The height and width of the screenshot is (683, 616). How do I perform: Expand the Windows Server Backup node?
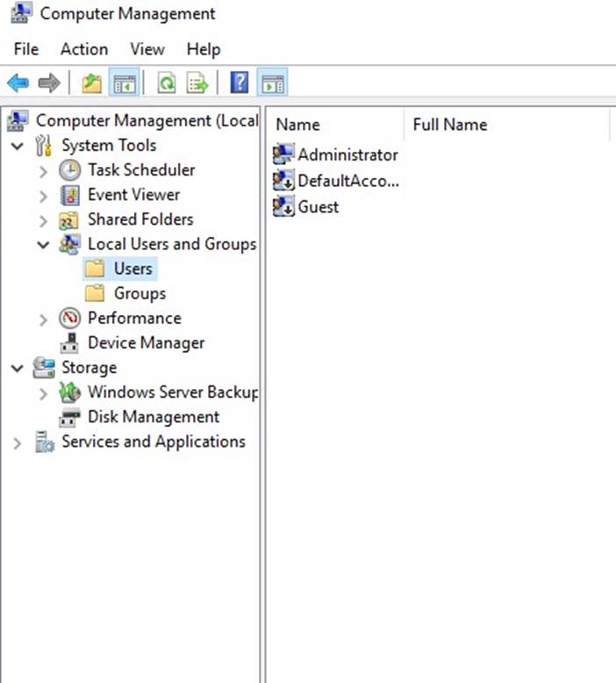click(x=43, y=394)
